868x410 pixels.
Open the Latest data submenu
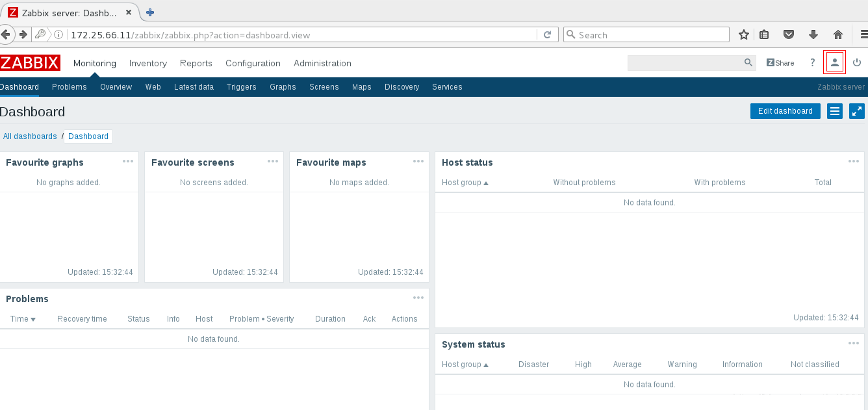coord(194,87)
